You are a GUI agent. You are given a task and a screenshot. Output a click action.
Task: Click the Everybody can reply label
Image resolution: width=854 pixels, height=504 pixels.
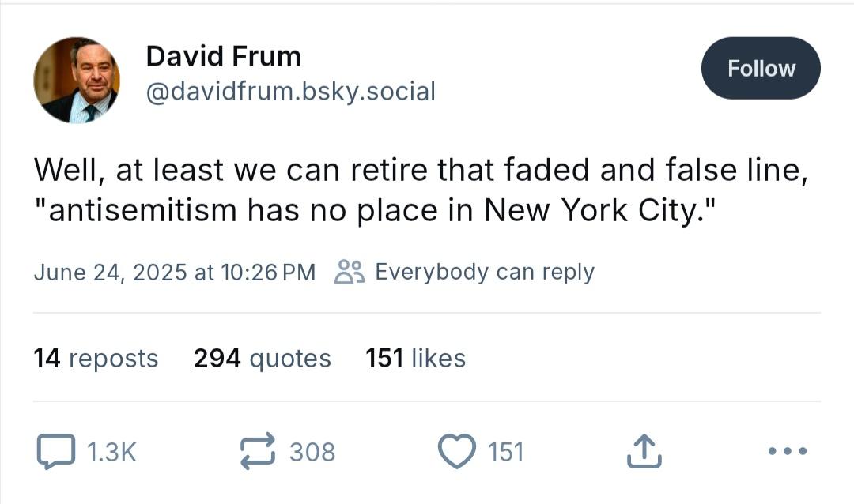pyautogui.click(x=485, y=272)
